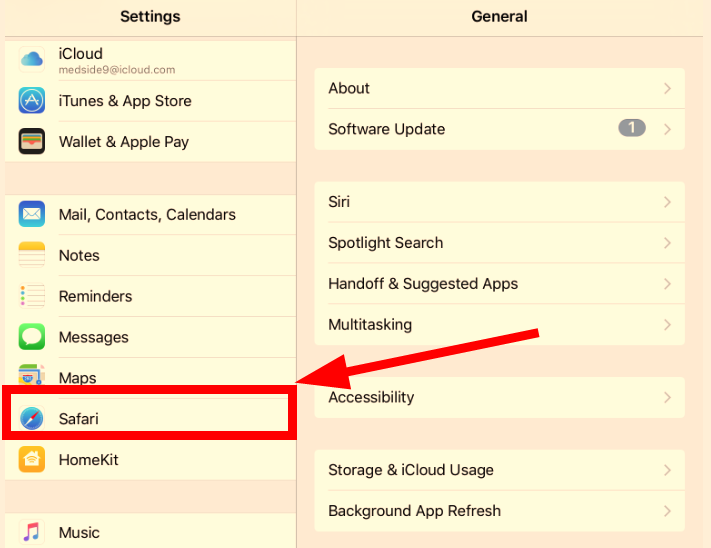Click the Music label in sidebar
The image size is (711, 548).
tap(79, 533)
